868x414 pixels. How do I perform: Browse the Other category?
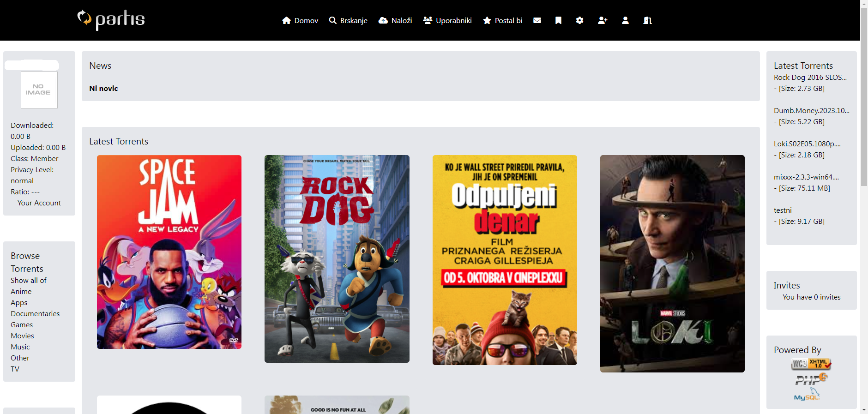(x=20, y=358)
